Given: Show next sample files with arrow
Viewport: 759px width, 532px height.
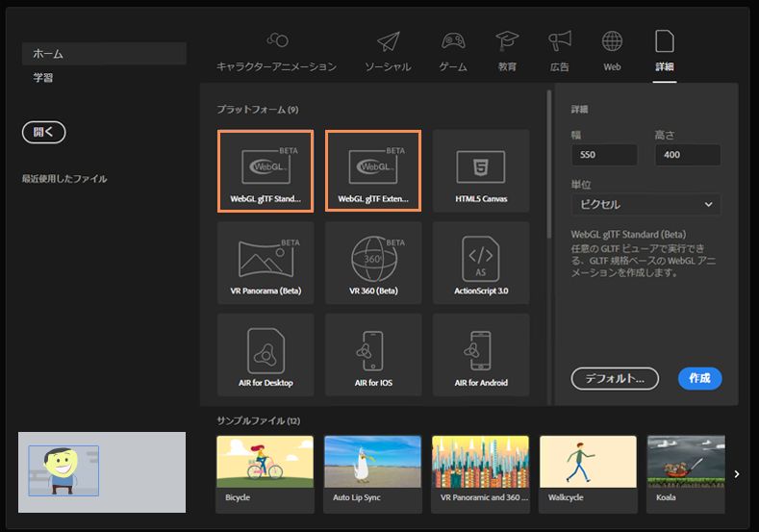Looking at the screenshot, I should pos(736,474).
